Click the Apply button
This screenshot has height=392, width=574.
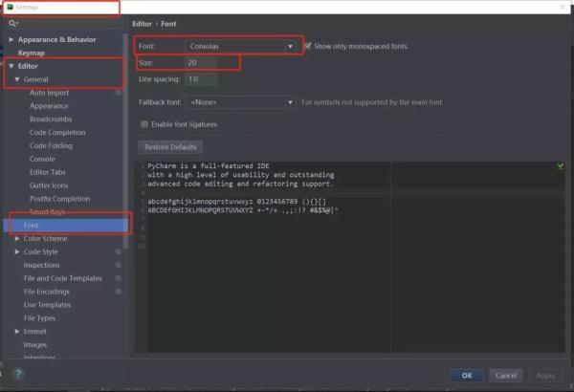[545, 376]
